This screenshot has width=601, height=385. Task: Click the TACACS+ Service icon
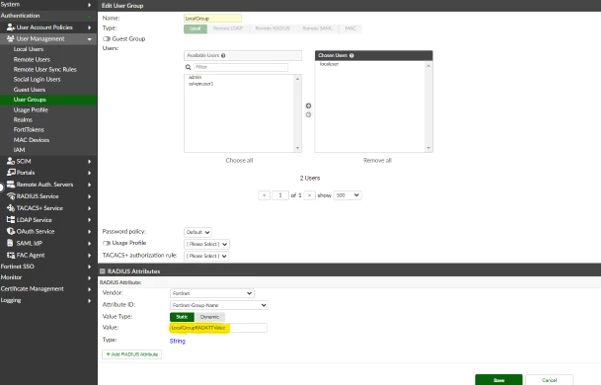pyautogui.click(x=11, y=208)
